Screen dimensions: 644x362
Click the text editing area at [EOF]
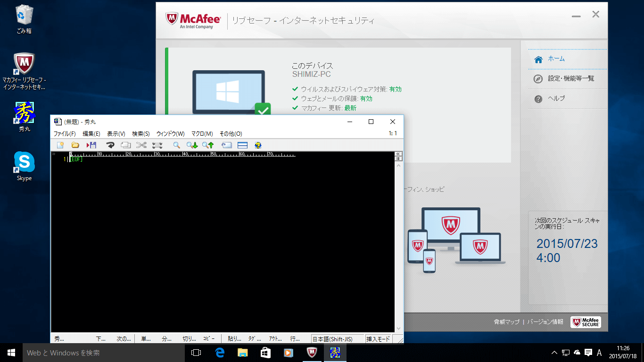click(76, 159)
